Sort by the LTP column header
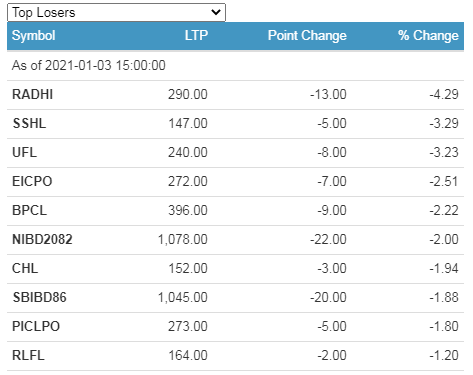Viewport: 473px width, 375px height. pyautogui.click(x=196, y=35)
